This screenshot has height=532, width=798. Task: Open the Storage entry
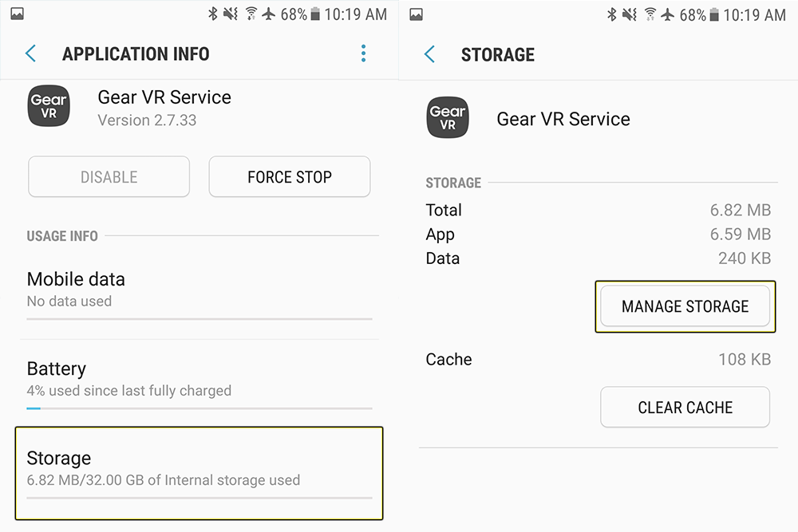tap(199, 473)
